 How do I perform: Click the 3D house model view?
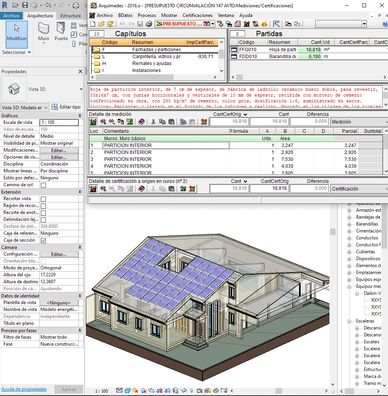207,307
